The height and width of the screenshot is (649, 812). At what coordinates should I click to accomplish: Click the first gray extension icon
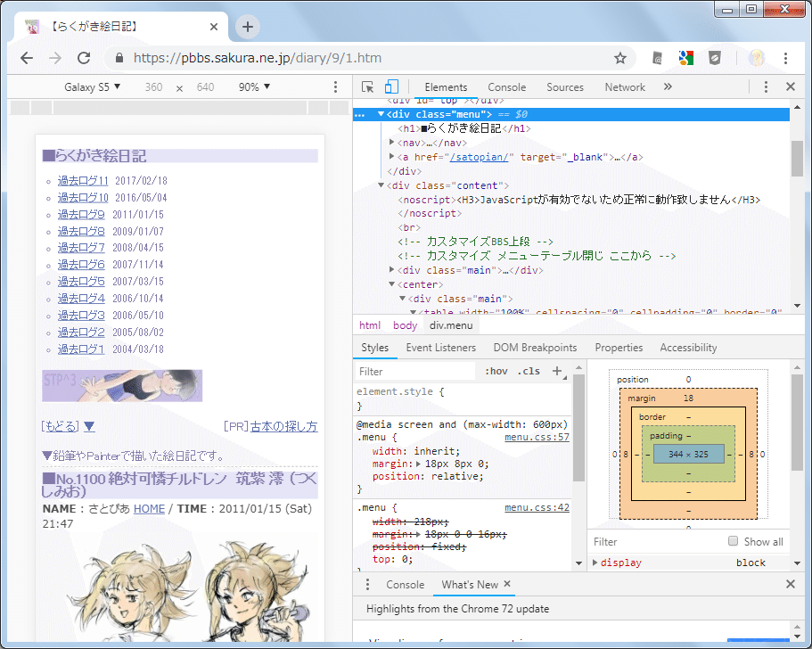(657, 58)
